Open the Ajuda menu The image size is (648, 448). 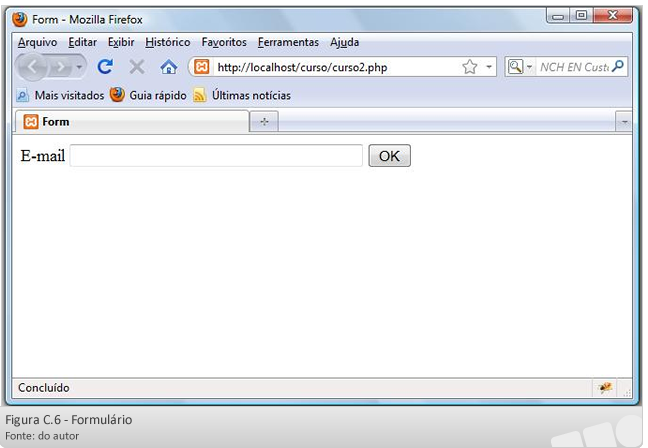[344, 42]
